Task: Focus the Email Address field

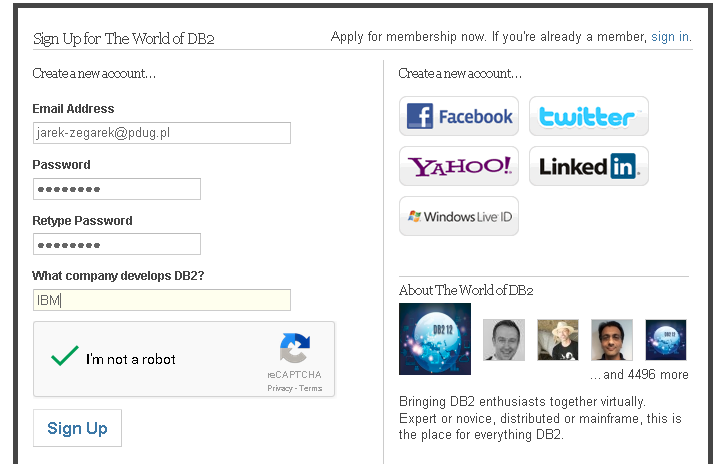Action: pyautogui.click(x=162, y=133)
